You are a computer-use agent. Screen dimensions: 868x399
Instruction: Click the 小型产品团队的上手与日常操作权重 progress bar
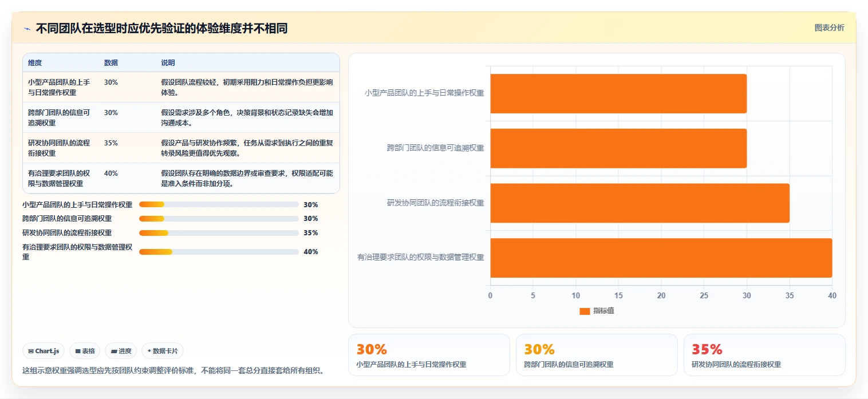tap(219, 204)
